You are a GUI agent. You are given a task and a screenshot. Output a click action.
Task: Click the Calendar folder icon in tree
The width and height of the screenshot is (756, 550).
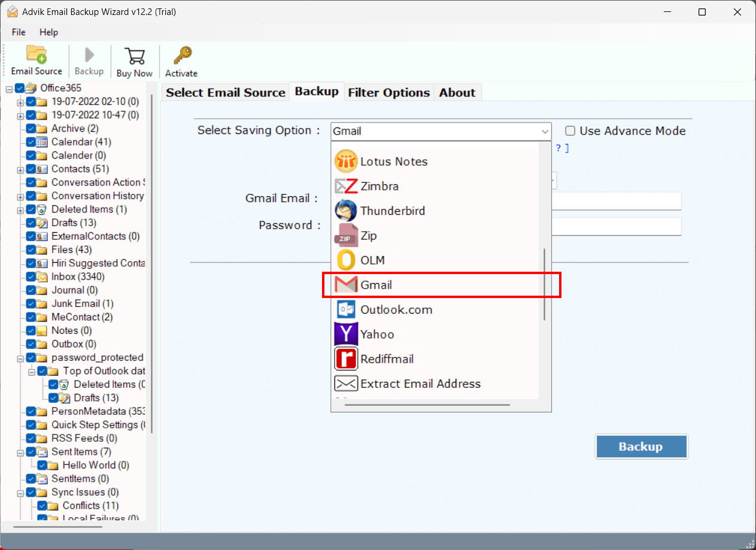[42, 142]
